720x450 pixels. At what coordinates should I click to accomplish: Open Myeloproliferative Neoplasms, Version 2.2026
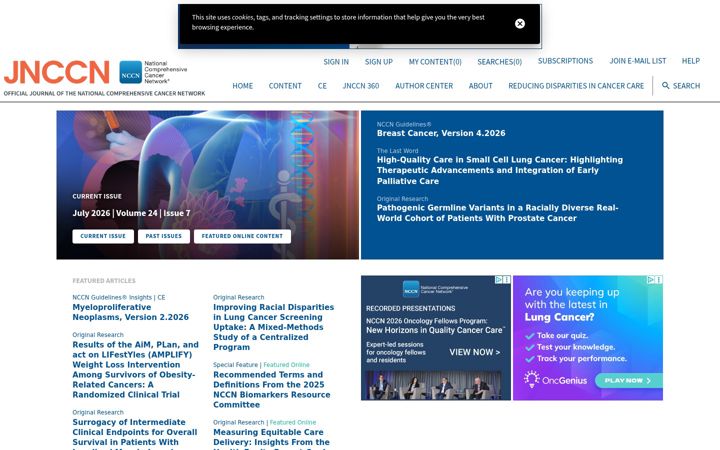pyautogui.click(x=130, y=312)
